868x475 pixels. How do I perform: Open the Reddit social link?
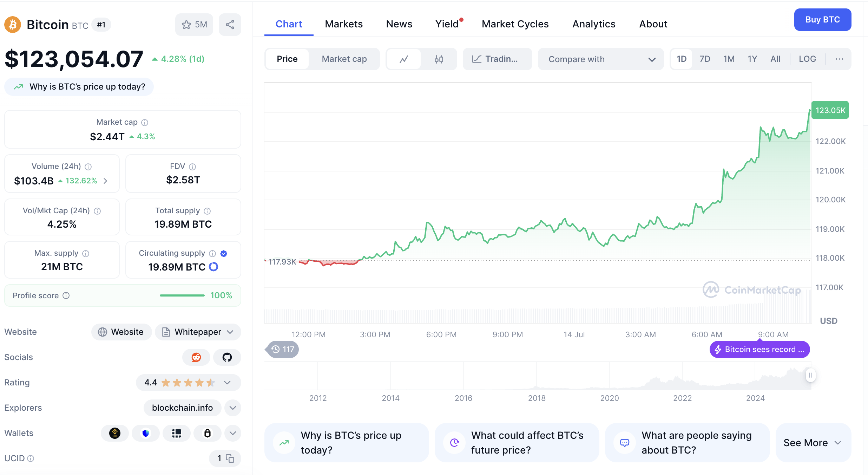tap(196, 357)
